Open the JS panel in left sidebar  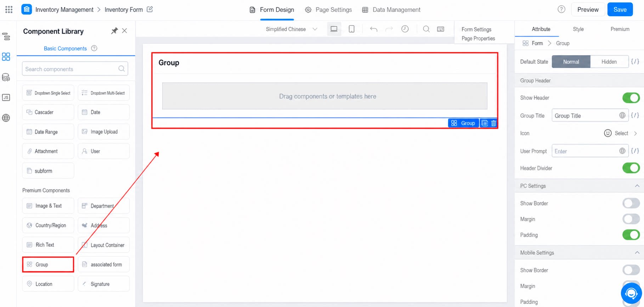point(6,97)
